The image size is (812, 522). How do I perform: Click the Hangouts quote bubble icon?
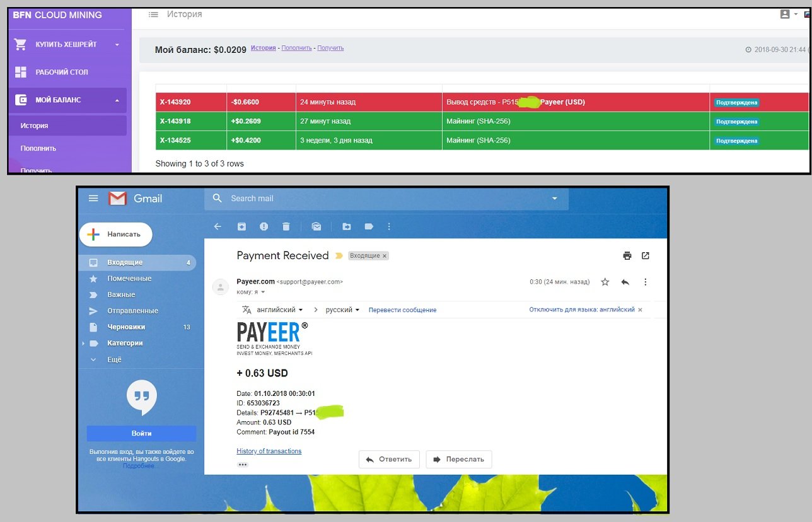pyautogui.click(x=142, y=396)
